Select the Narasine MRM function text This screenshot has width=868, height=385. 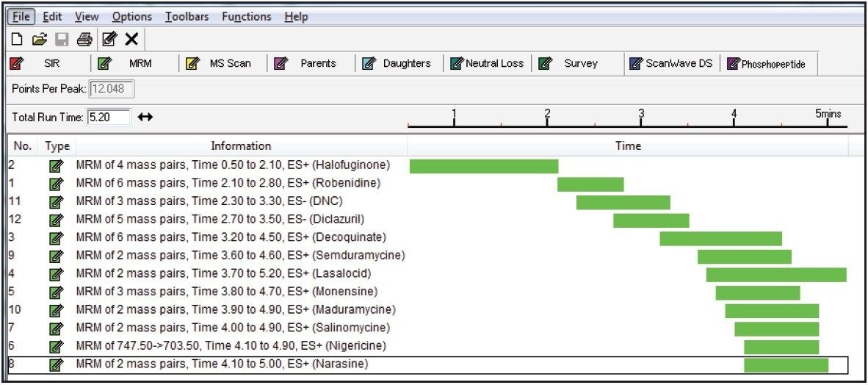pos(222,364)
